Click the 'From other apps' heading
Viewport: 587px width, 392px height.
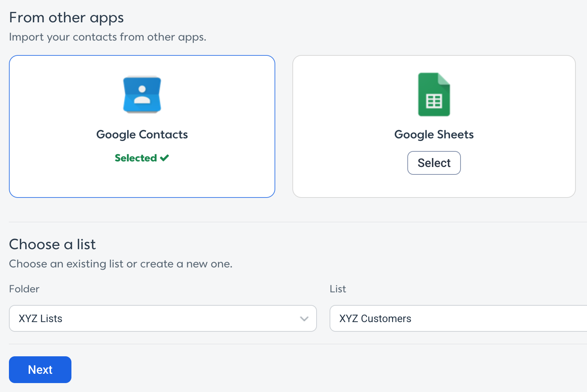[x=67, y=18]
